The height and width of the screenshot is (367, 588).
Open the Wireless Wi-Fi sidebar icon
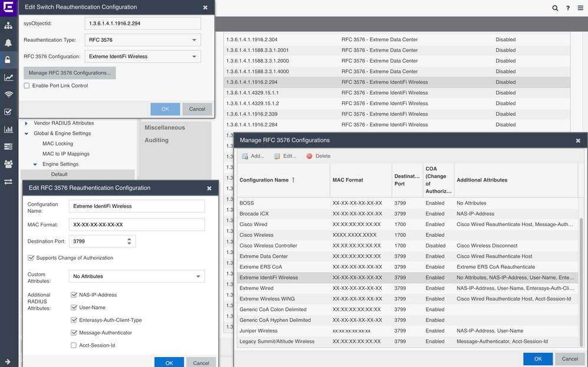[x=8, y=94]
